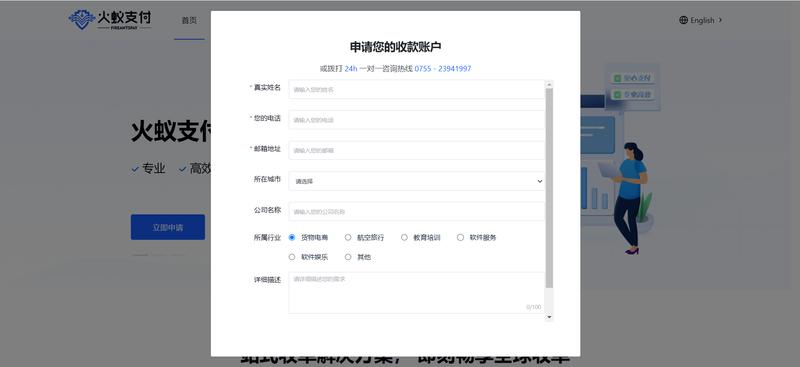Viewport: 800px width, 367px height.
Task: Select the 货物电商 industry radio button
Action: point(292,237)
